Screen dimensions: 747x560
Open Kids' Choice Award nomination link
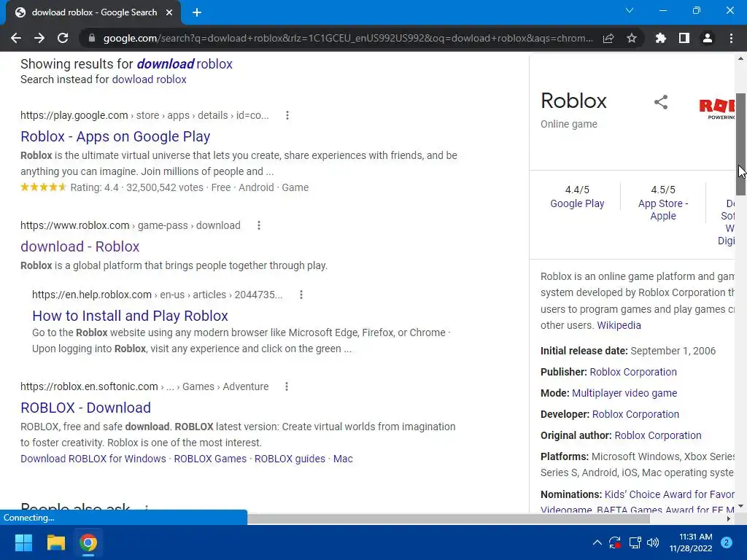coord(670,494)
